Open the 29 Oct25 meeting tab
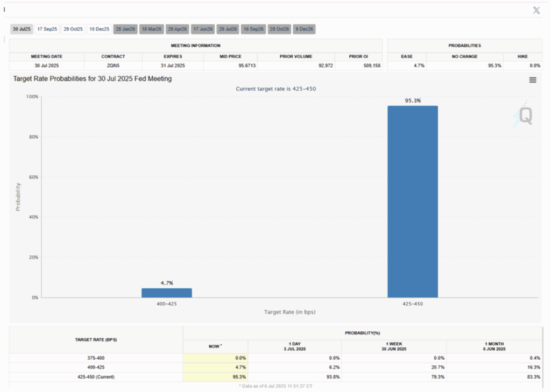 pos(73,29)
